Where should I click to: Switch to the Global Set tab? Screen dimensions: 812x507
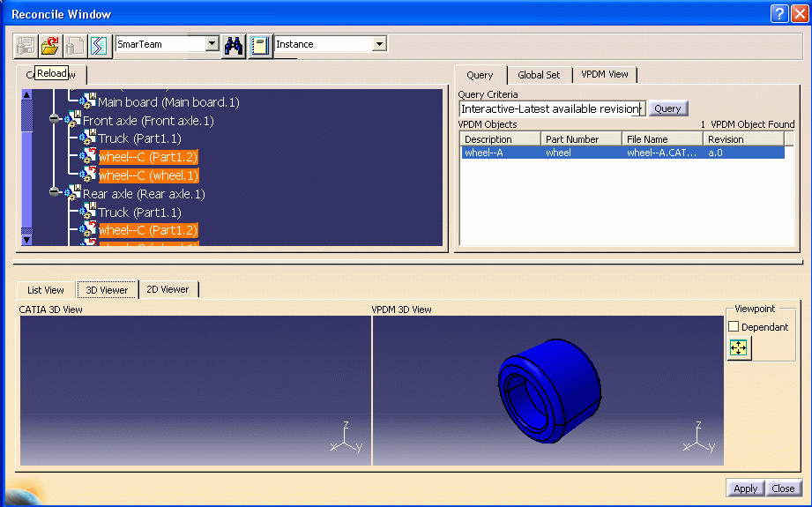pos(539,75)
